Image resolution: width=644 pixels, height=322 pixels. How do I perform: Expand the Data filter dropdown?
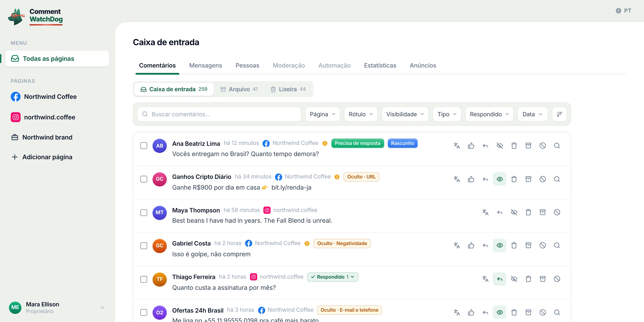click(x=532, y=114)
